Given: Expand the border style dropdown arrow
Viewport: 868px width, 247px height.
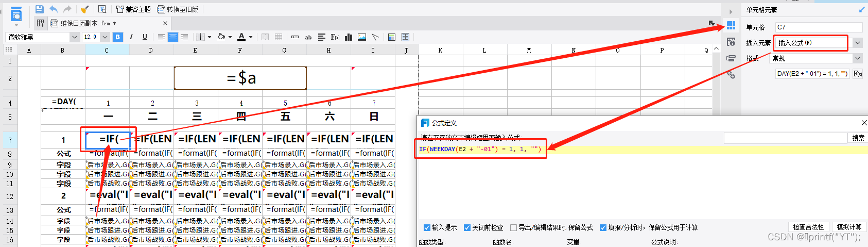Looking at the screenshot, I should 210,37.
